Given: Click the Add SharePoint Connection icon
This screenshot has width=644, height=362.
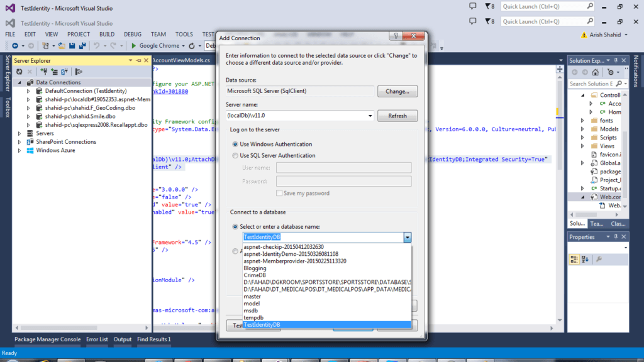Looking at the screenshot, I should coord(65,72).
